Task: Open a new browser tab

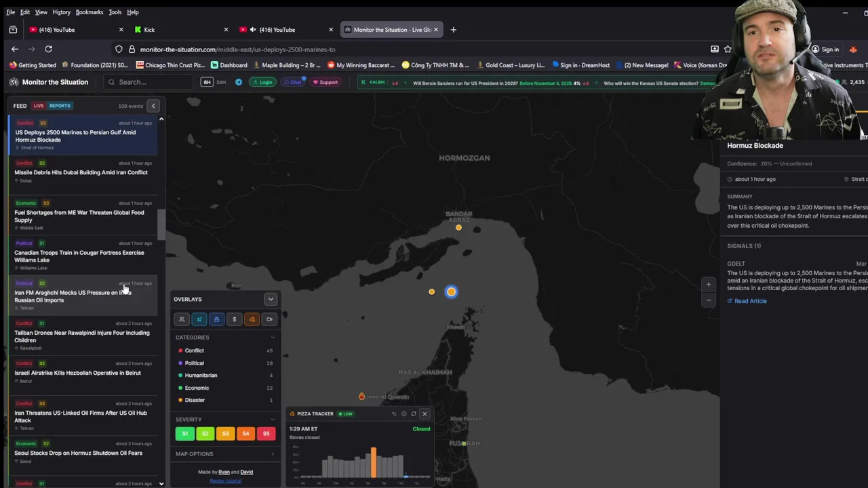Action: coord(453,30)
